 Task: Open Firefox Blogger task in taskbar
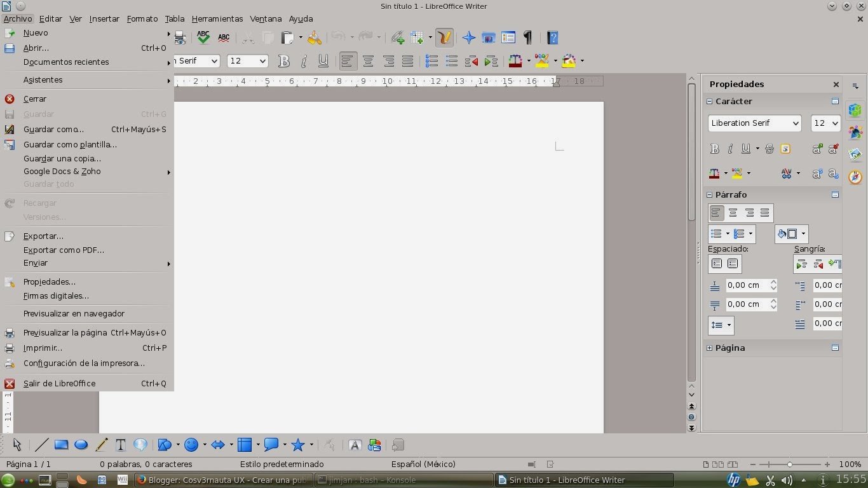pyautogui.click(x=224, y=480)
